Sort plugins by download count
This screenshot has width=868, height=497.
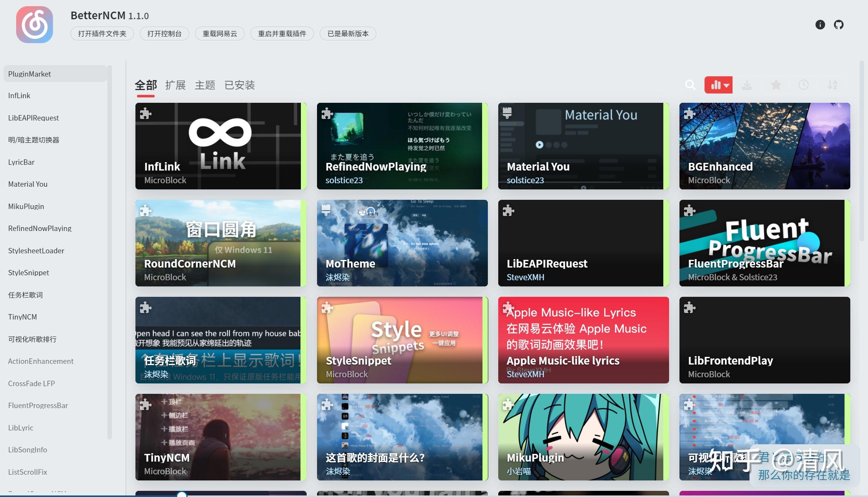point(747,85)
